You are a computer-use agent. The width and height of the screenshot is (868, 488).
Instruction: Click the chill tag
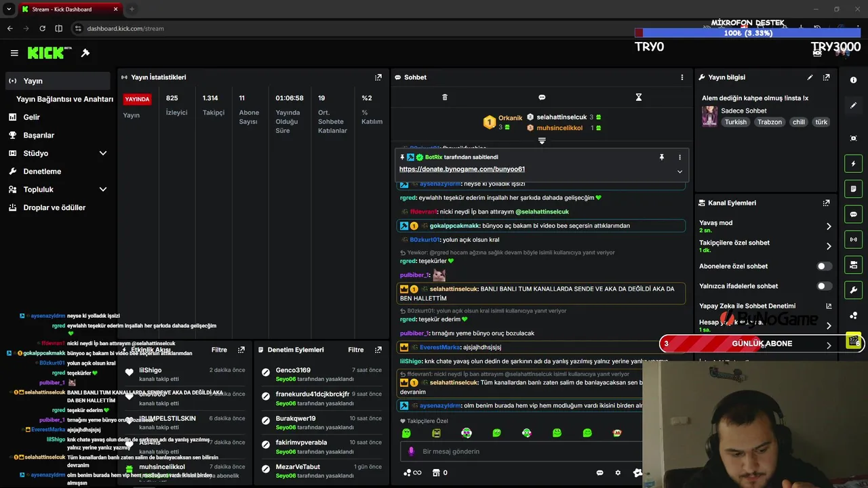pyautogui.click(x=798, y=122)
